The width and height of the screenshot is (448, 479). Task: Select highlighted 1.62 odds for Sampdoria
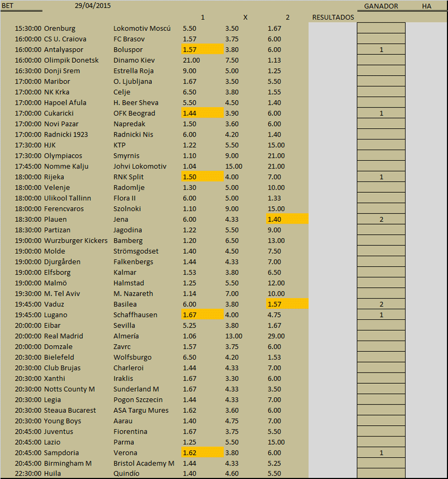(203, 453)
